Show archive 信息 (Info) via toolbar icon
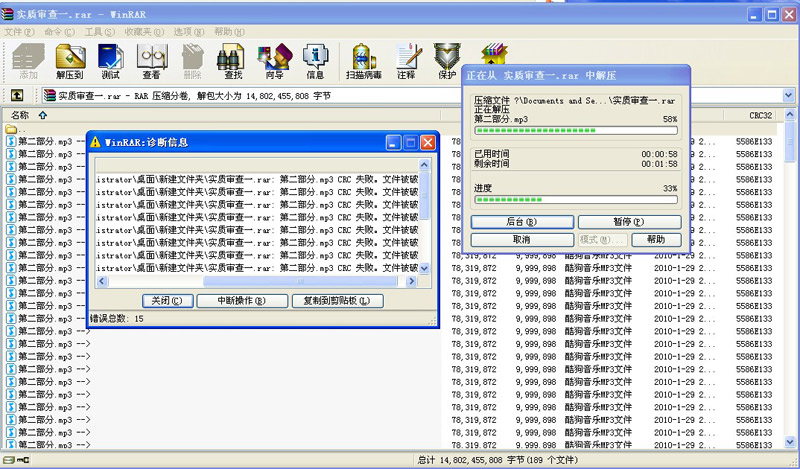The image size is (800, 469). click(x=315, y=61)
